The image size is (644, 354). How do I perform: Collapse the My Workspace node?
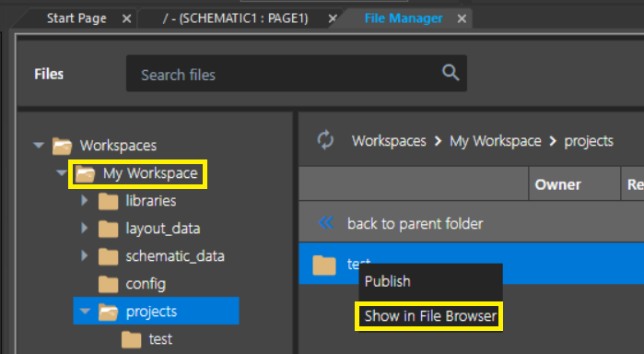tap(62, 172)
